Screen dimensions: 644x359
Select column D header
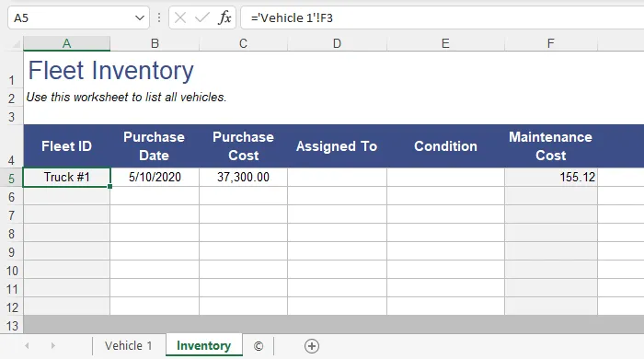coord(337,43)
